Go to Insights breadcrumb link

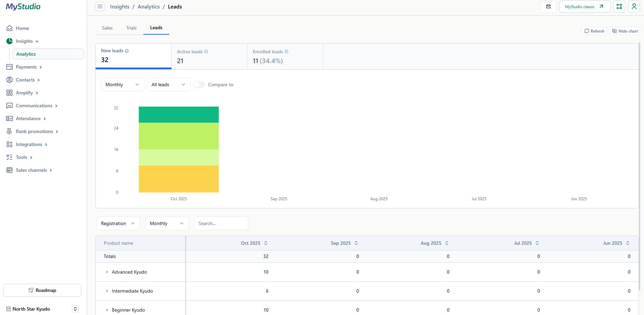pos(120,7)
